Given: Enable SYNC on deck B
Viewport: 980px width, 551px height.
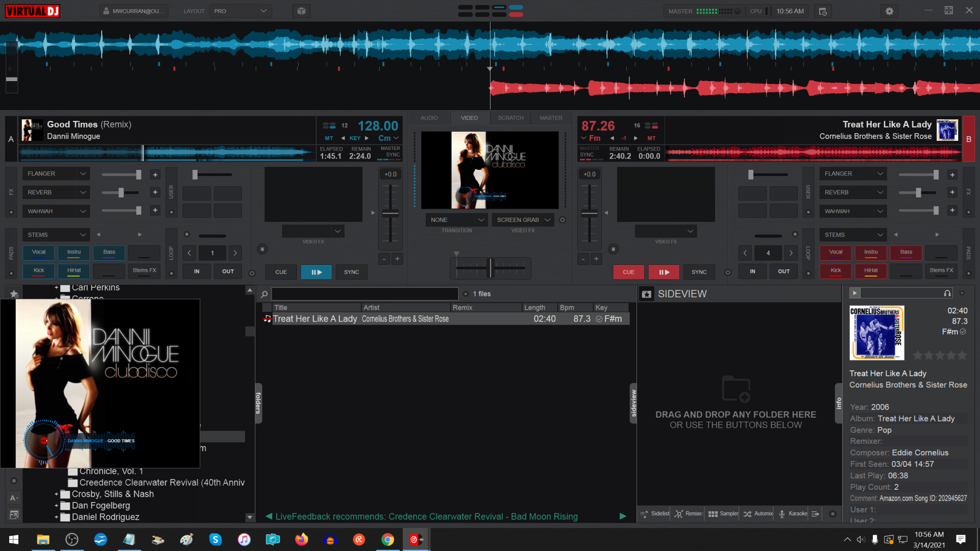Looking at the screenshot, I should (x=699, y=272).
